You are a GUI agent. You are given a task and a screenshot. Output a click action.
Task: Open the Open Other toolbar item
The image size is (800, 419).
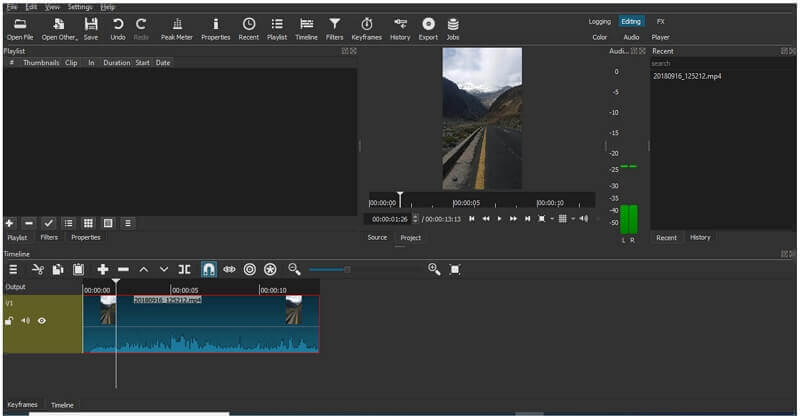[x=59, y=29]
